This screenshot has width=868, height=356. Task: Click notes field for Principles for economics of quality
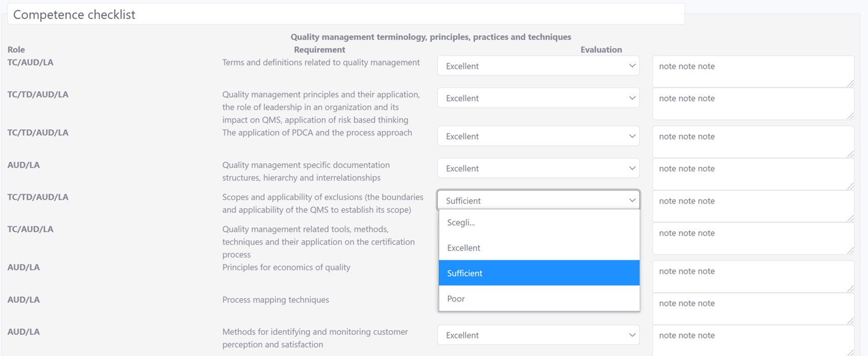(x=752, y=276)
